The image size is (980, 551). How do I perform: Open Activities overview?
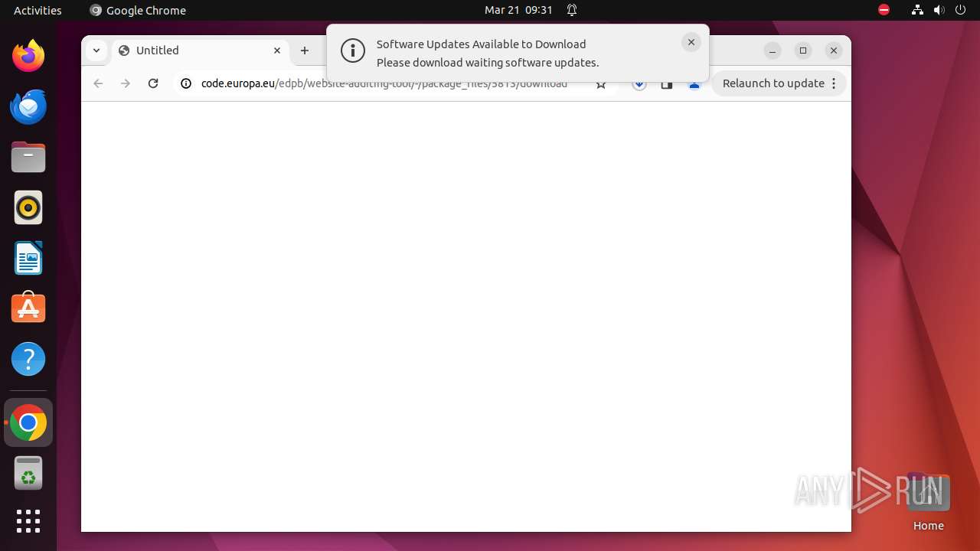click(x=38, y=10)
